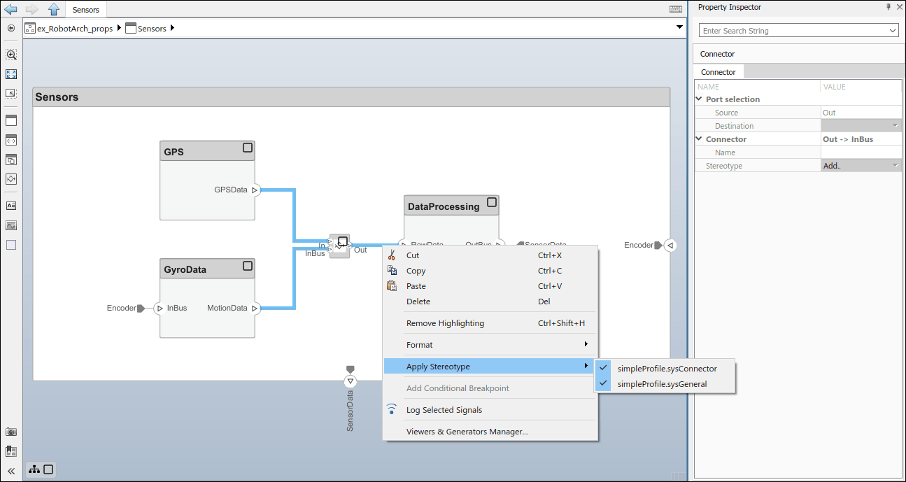Click the Fit to View icon
906x482 pixels.
pyautogui.click(x=11, y=75)
